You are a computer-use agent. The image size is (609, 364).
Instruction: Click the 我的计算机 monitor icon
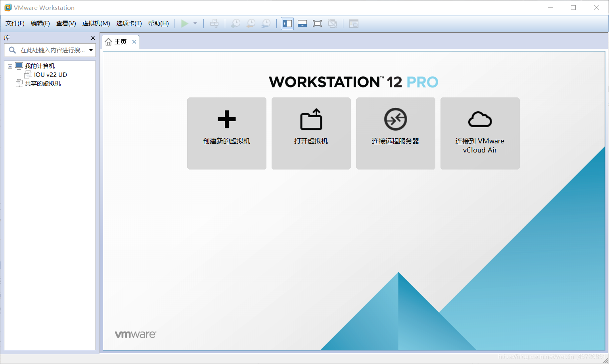(x=19, y=66)
